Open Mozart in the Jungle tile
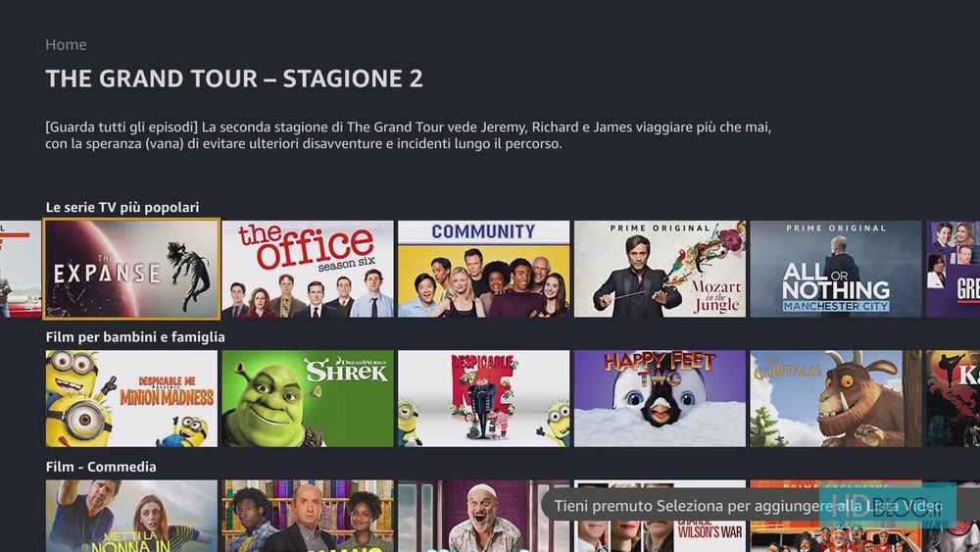 660,269
